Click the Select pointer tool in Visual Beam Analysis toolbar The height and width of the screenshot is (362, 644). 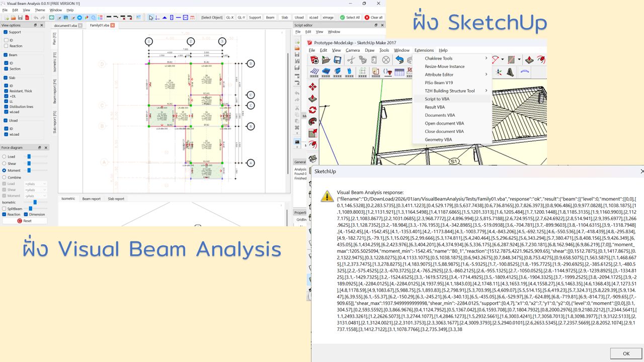[x=151, y=18]
